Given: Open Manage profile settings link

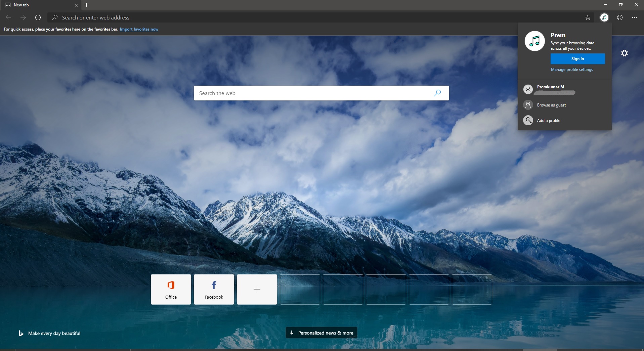Looking at the screenshot, I should (571, 70).
